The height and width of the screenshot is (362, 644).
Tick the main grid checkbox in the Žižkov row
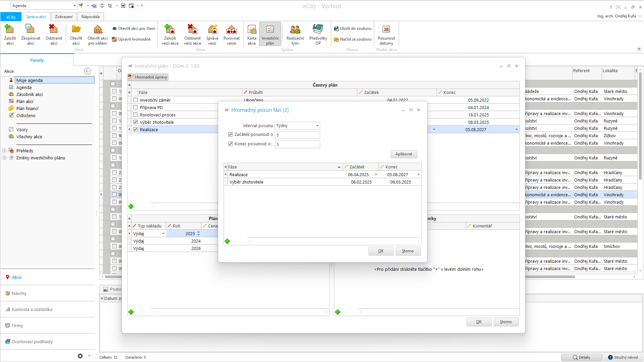coord(114,136)
